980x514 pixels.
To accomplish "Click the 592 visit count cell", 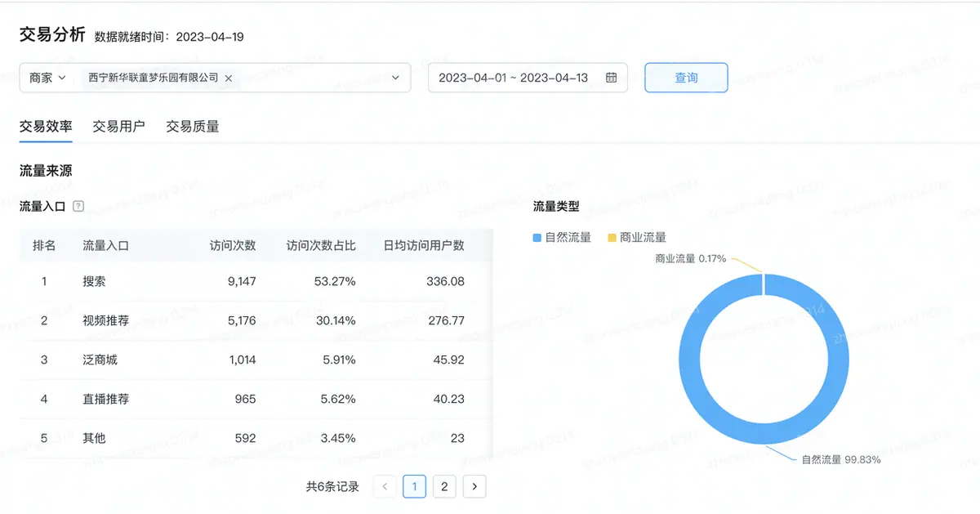I will click(246, 438).
